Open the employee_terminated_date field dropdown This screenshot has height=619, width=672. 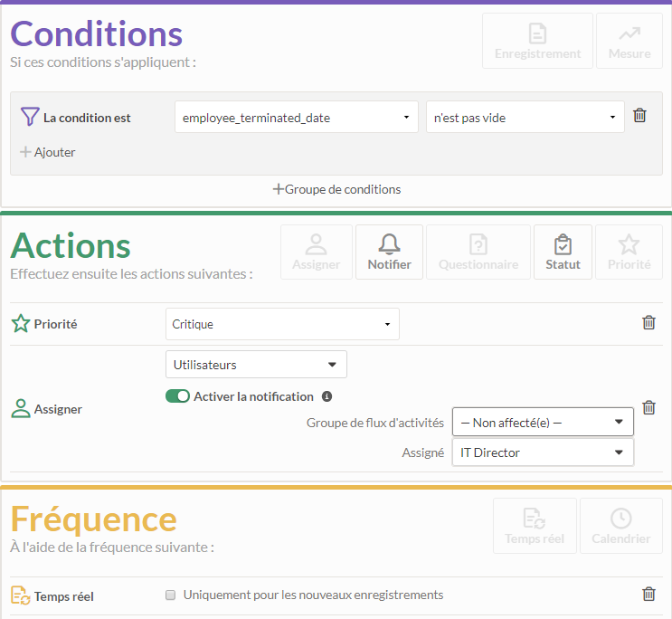tap(296, 117)
